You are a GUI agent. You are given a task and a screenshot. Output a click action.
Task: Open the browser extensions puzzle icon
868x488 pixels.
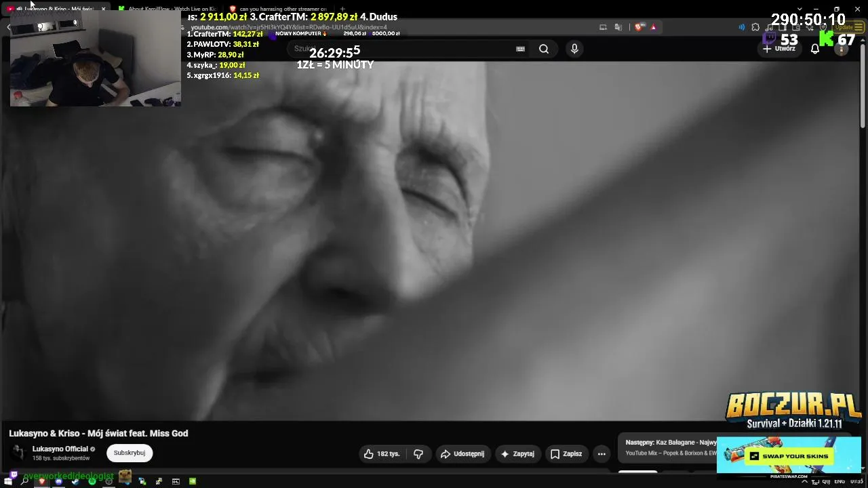[x=755, y=27]
